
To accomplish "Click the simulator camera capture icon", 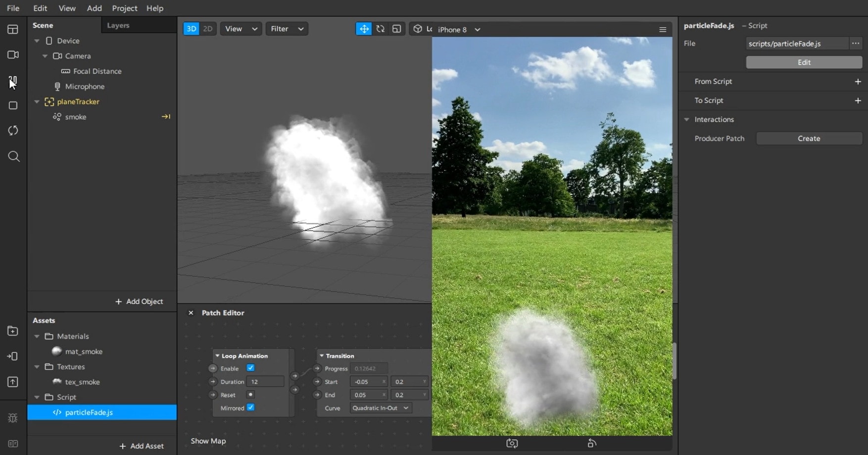I will [512, 443].
